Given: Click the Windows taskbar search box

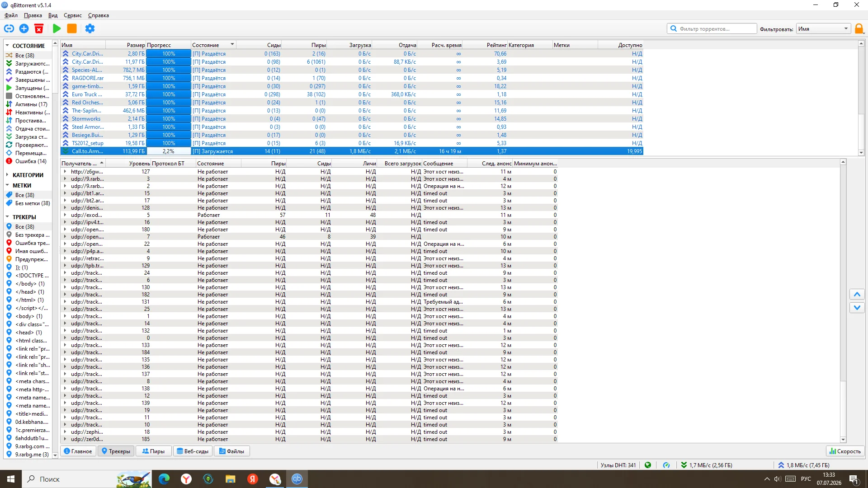Looking at the screenshot, I should point(86,479).
